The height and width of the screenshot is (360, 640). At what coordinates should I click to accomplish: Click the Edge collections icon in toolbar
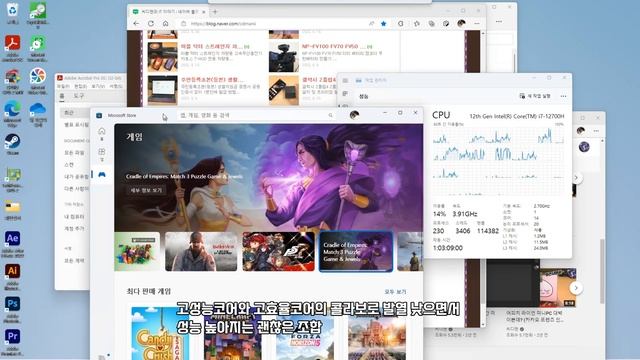[x=431, y=24]
